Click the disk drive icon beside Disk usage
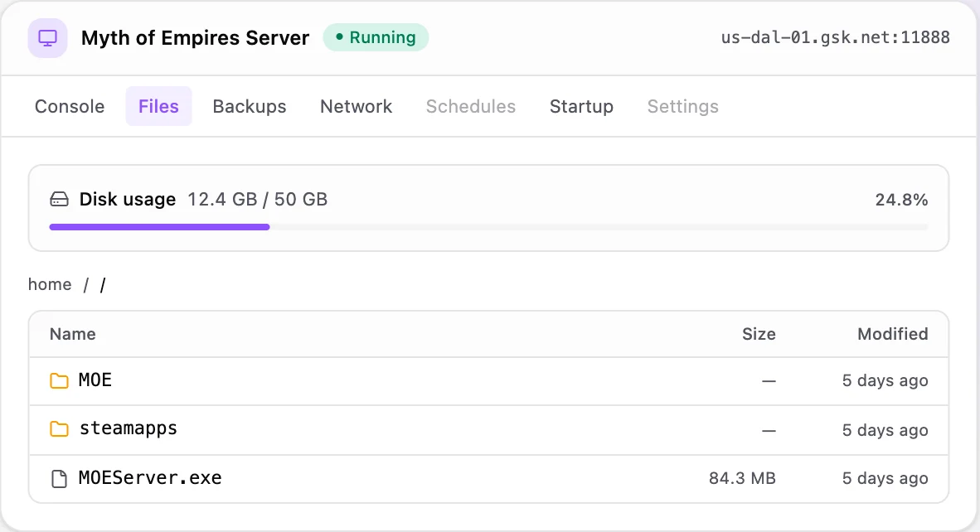980x532 pixels. click(x=60, y=200)
